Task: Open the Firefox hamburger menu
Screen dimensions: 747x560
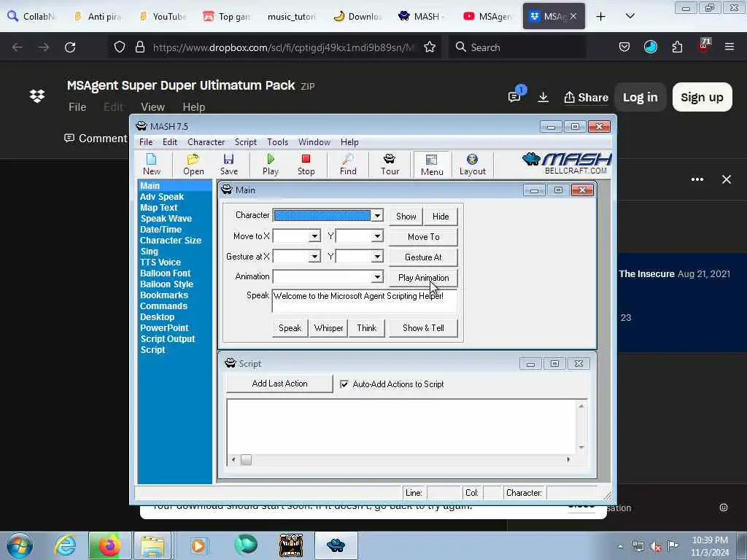Action: [729, 47]
